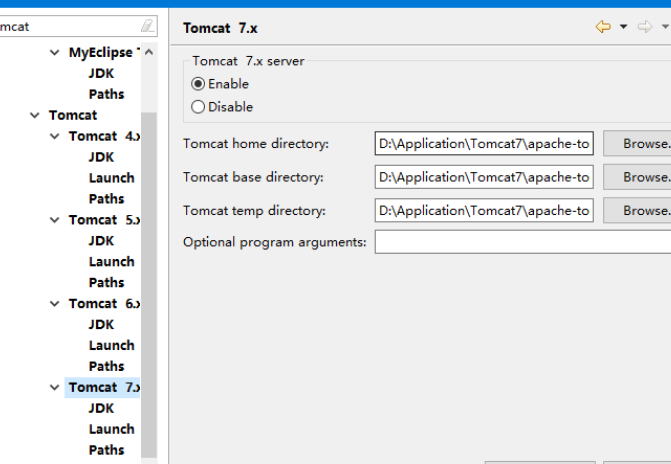Open Launch under Tomcat 5.x
The image size is (671, 464).
pyautogui.click(x=112, y=262)
